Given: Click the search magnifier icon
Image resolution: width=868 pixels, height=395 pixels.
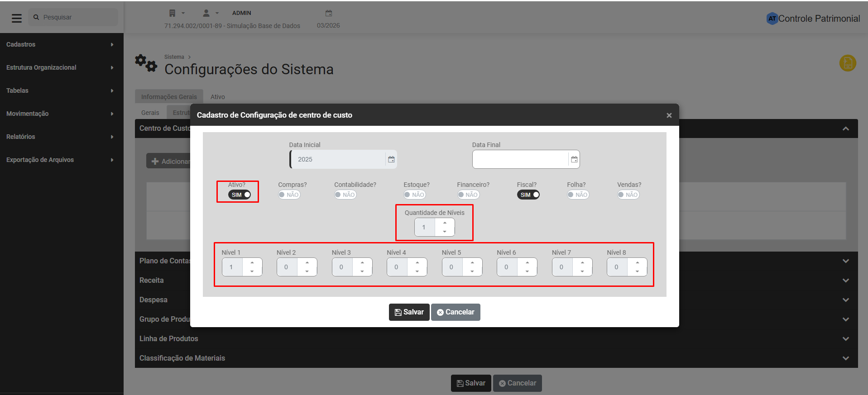Looking at the screenshot, I should tap(36, 17).
